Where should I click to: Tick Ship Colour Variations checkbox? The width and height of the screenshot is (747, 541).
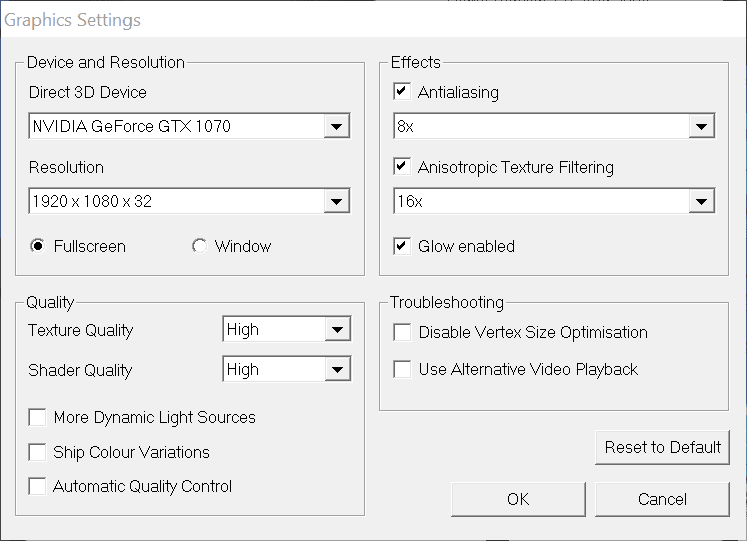[x=38, y=452]
